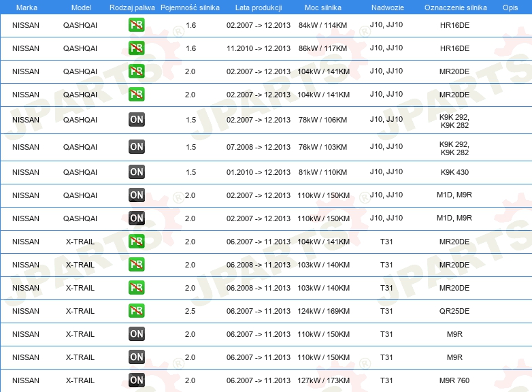532x392 pixels.
Task: Click the Oznaczenie silnika column header
Action: 455,7
